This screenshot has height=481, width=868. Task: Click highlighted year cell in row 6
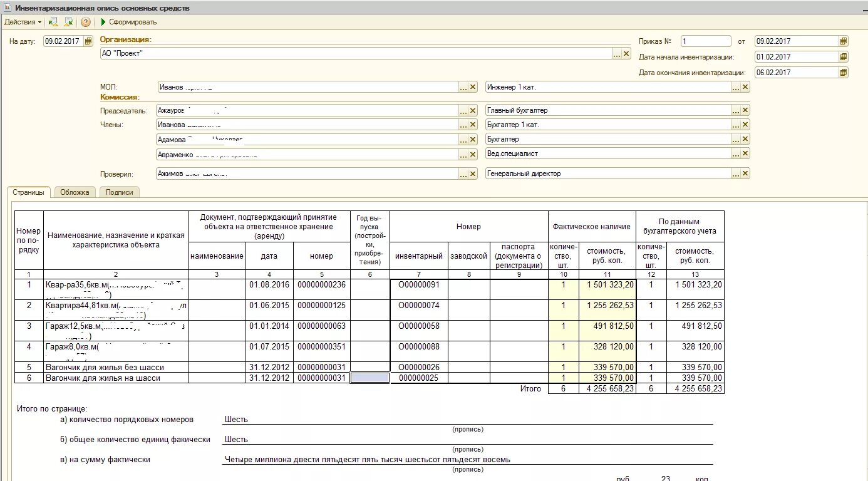tap(369, 378)
